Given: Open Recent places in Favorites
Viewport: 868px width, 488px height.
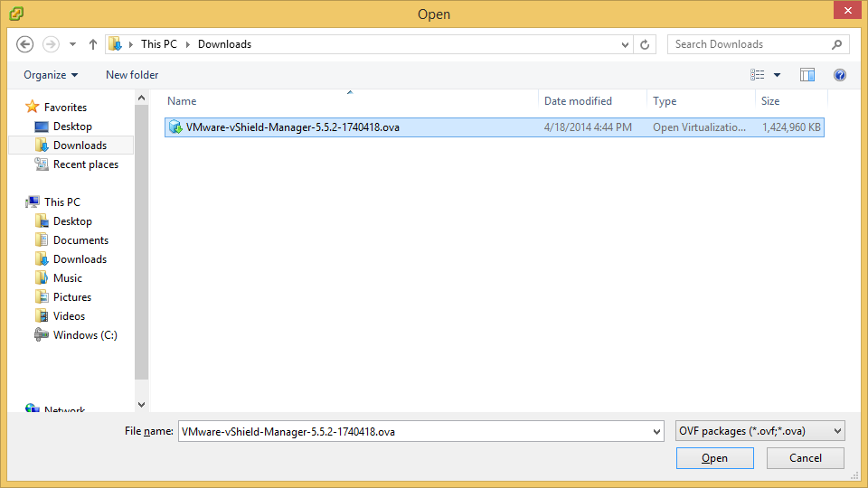Looking at the screenshot, I should [86, 164].
